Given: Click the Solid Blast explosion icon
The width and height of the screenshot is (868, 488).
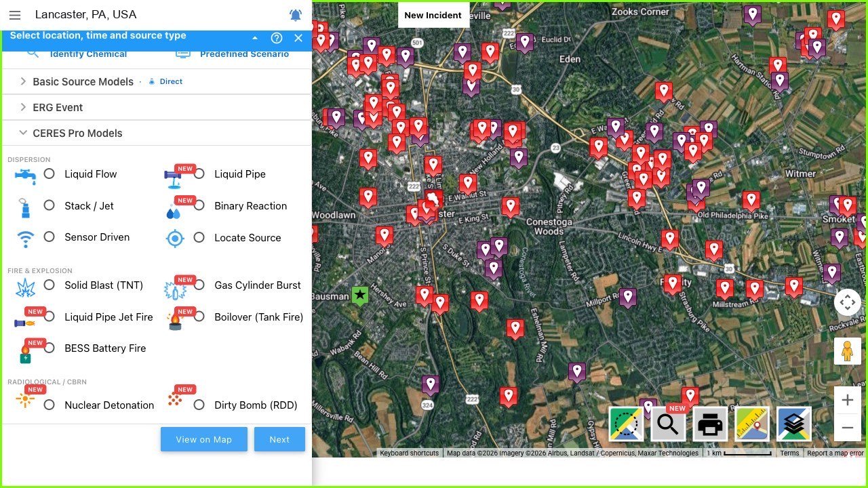Looking at the screenshot, I should pyautogui.click(x=26, y=287).
